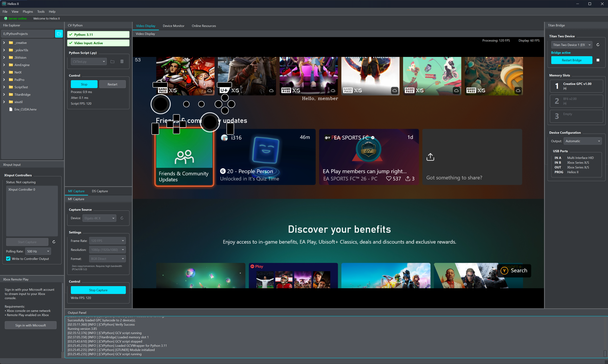Click the Python 3.11 checkmark status
Viewport: 608px width, 364px height.
(71, 35)
